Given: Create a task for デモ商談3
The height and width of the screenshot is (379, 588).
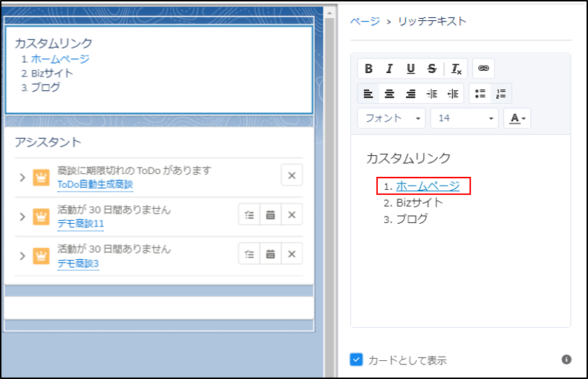Looking at the screenshot, I should coord(249,254).
